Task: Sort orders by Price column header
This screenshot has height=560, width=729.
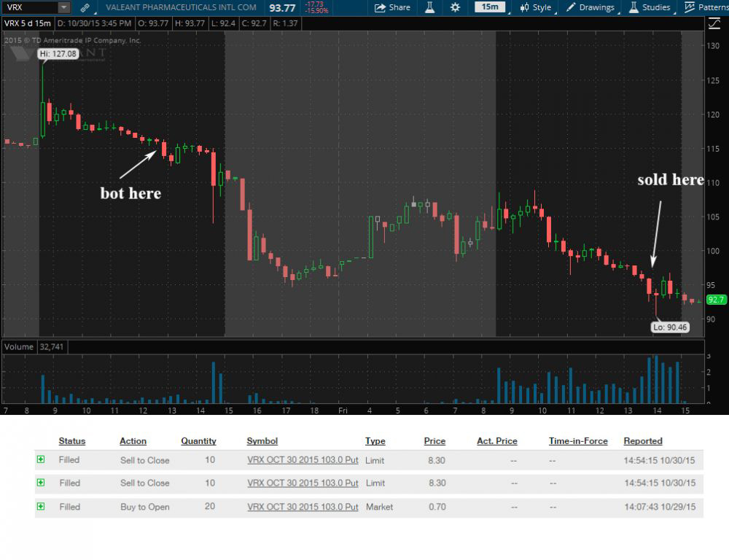Action: point(434,441)
